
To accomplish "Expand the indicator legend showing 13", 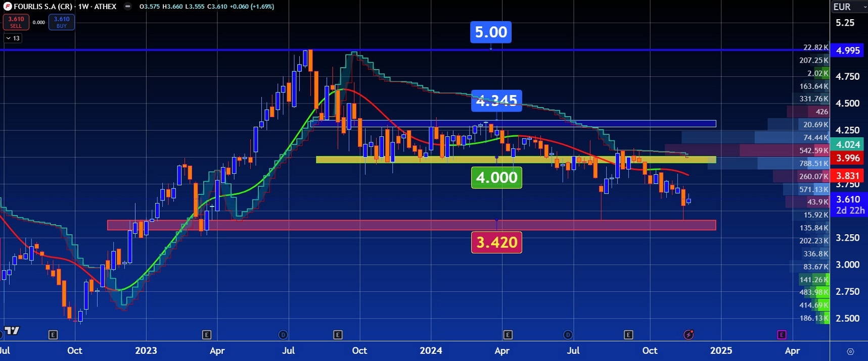I will pyautogui.click(x=13, y=38).
